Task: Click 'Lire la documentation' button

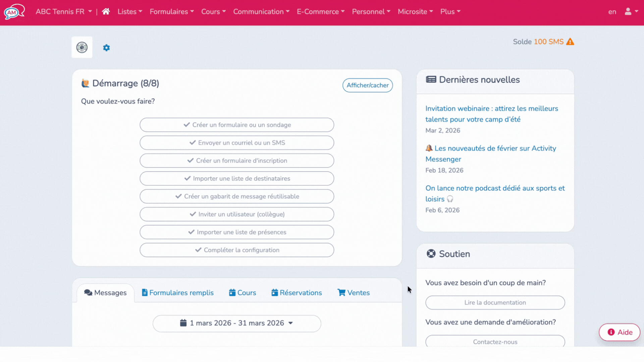Action: tap(495, 302)
